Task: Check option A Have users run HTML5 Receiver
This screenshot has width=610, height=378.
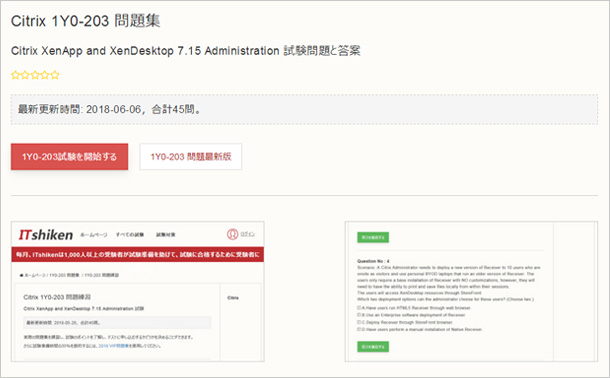Action: coord(359,308)
